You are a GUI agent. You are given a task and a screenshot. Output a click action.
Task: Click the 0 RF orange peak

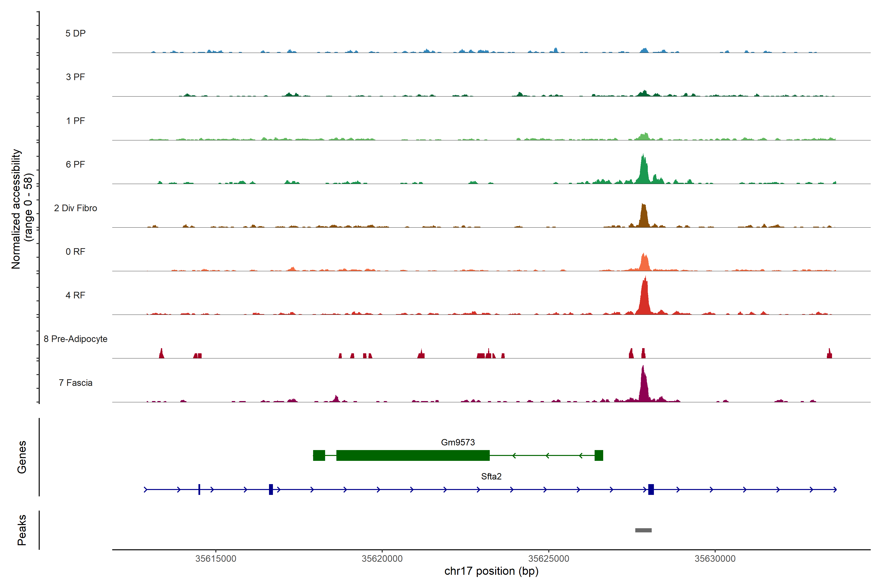[x=644, y=263]
